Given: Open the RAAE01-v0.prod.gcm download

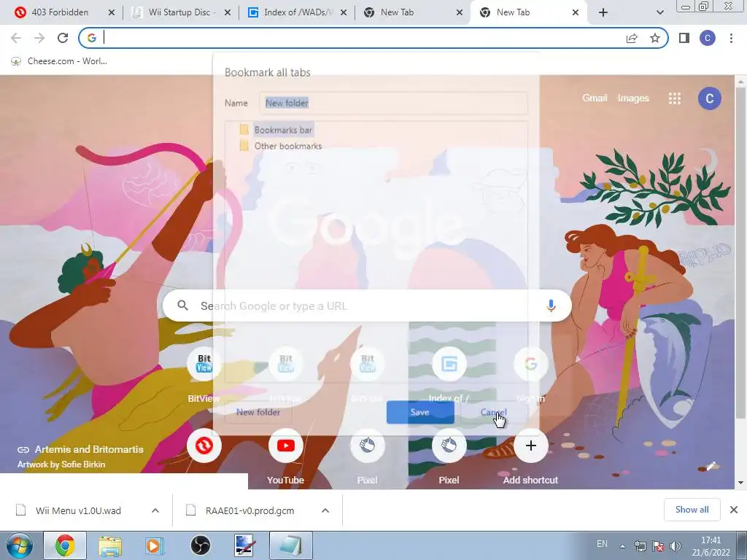Looking at the screenshot, I should 249,510.
